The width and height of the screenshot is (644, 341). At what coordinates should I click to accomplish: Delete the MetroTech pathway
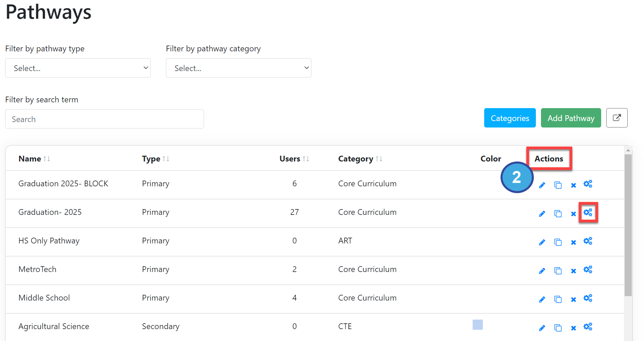click(x=574, y=271)
